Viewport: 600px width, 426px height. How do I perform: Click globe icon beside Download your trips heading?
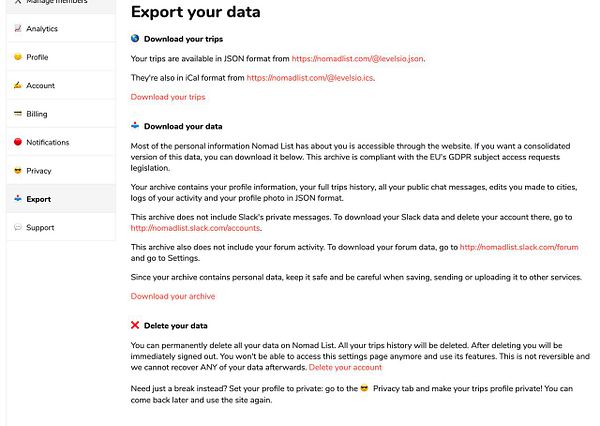click(x=135, y=38)
